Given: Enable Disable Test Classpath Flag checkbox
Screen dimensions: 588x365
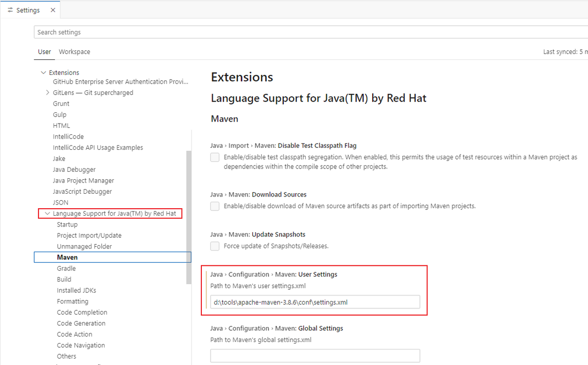Looking at the screenshot, I should point(215,157).
